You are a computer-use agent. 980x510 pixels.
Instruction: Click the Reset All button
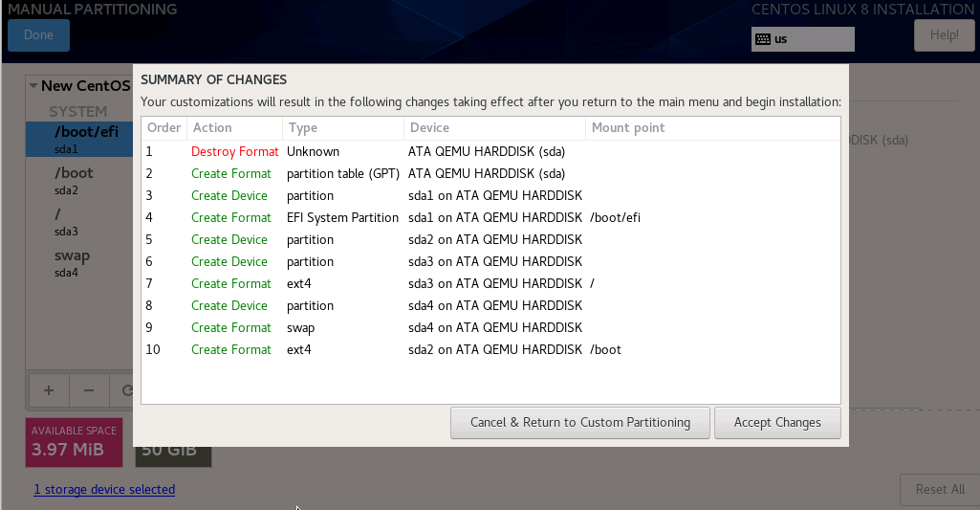[x=940, y=489]
